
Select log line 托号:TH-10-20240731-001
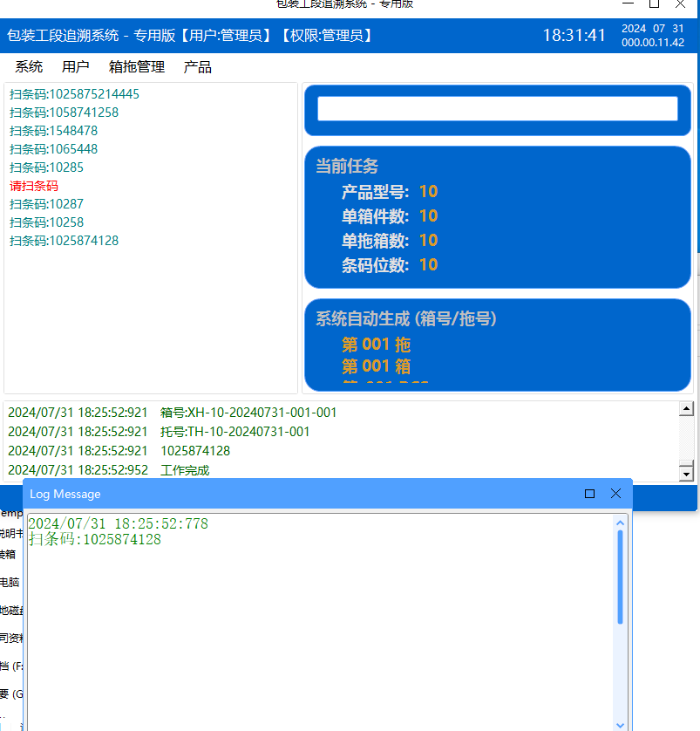234,432
